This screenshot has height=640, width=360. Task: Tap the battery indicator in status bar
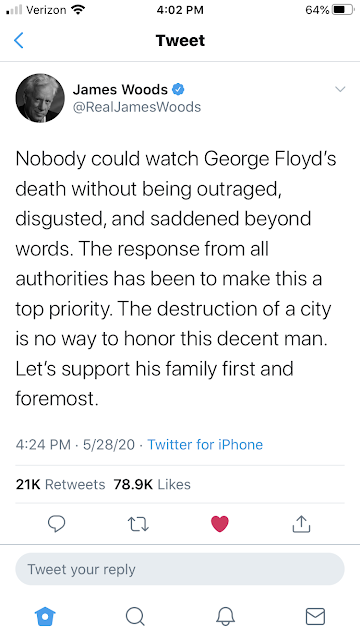tap(342, 10)
